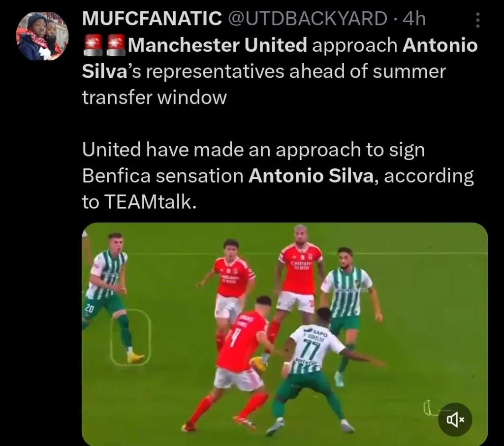Click the green number 20 player's shorts
Viewport: 504px width, 446px height.
point(103,307)
